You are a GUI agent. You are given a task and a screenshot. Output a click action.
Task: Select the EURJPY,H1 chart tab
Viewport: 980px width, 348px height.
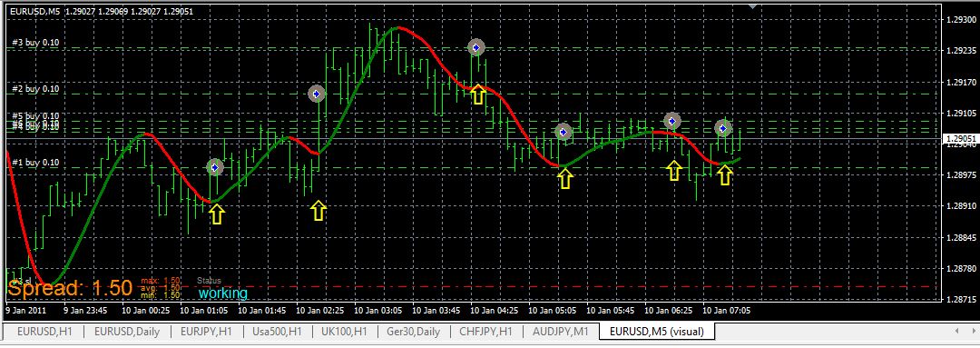(206, 331)
